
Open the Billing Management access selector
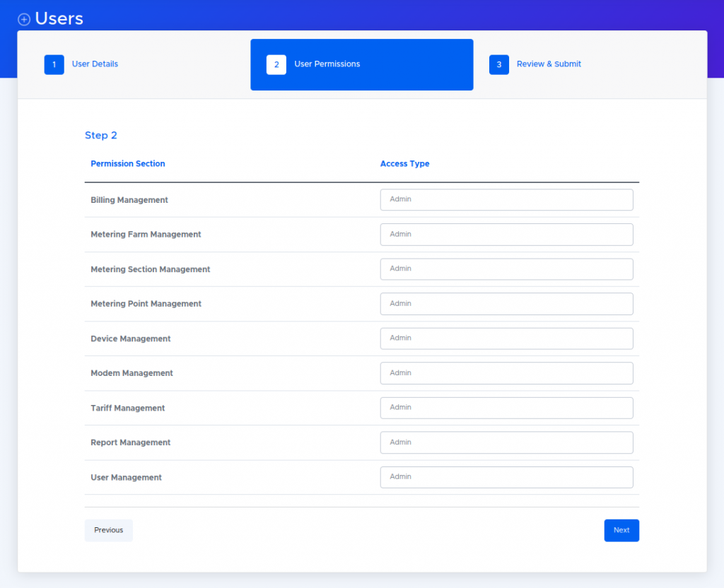point(506,199)
